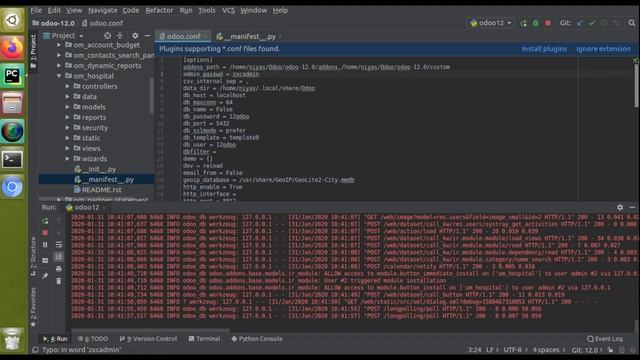Switch to the __manifest__.py editor tab
The width and height of the screenshot is (640, 360).
tap(248, 36)
